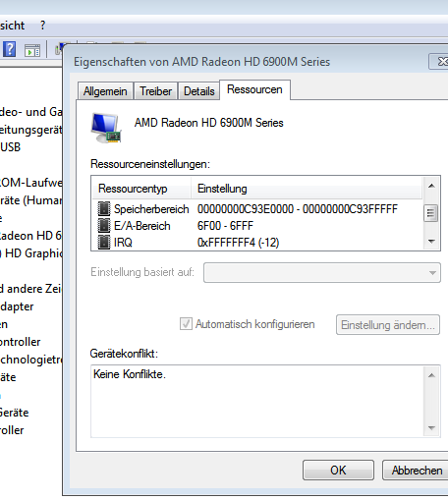The height and width of the screenshot is (500, 448).
Task: Toggle 'Automatisch konfigurieren' checkbox
Action: 186,324
